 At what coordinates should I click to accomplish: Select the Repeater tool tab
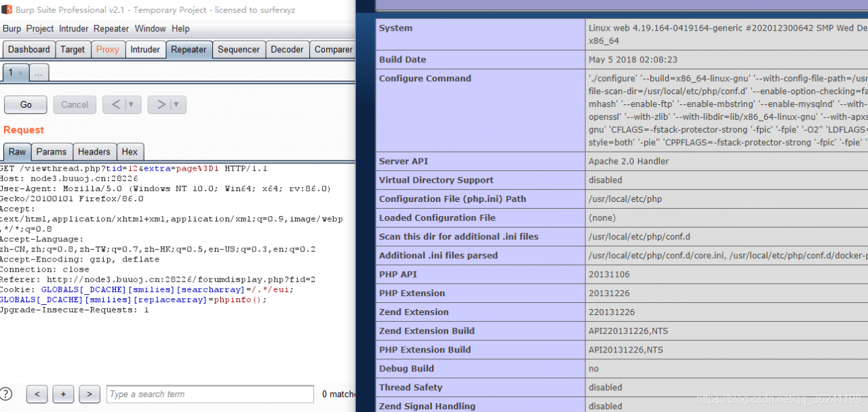(189, 49)
